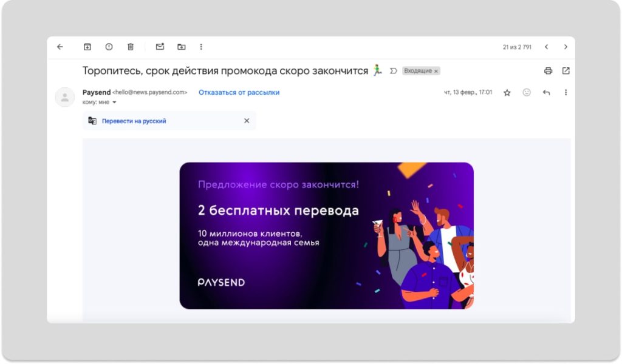Click the '21 из 2 791' counter
This screenshot has width=622, height=364.
coord(517,47)
